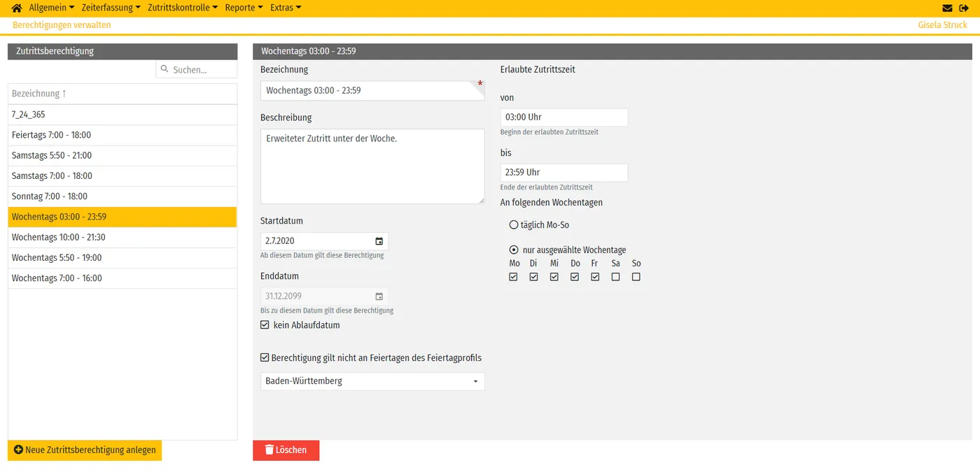This screenshot has width=980, height=472.
Task: Click search magnifier icon in list
Action: click(x=164, y=69)
